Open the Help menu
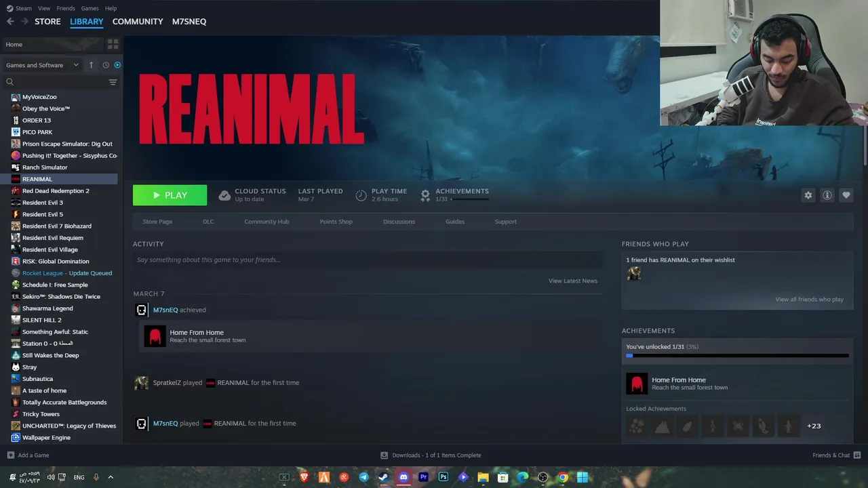This screenshot has width=868, height=488. point(111,8)
